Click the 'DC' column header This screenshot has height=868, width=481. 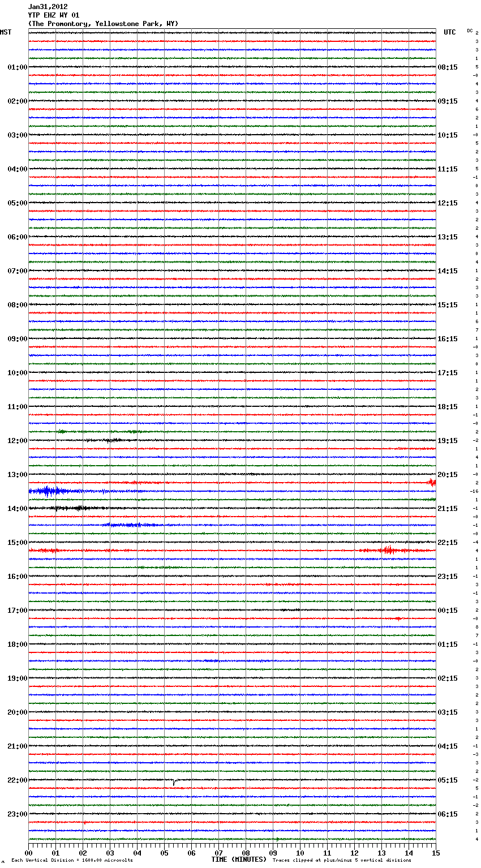[470, 31]
